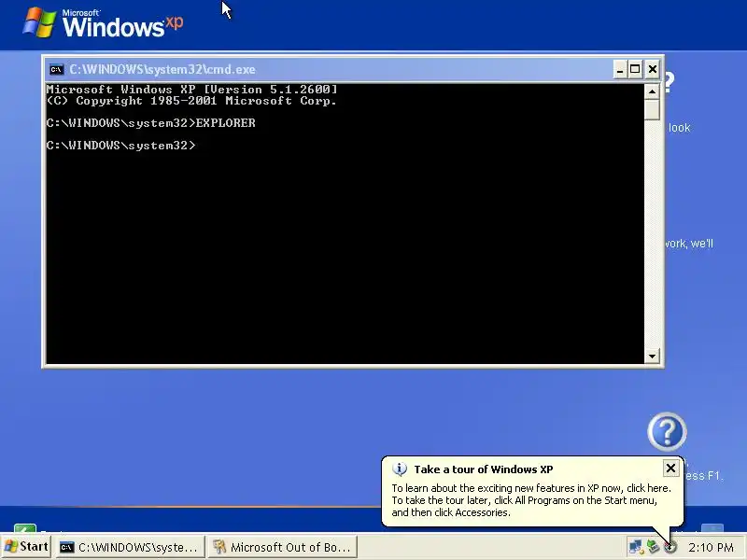The height and width of the screenshot is (560, 747).
Task: Click the Windows XP tour tray icon
Action: 670,548
